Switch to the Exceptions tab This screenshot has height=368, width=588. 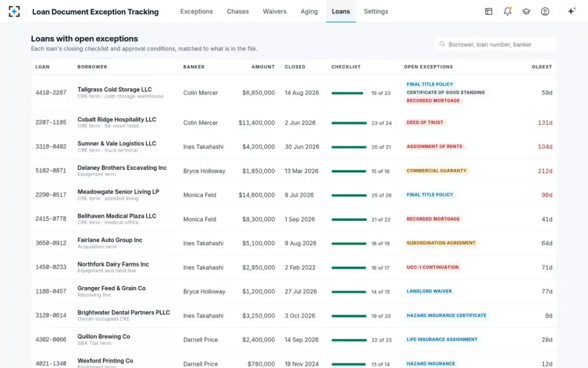point(196,11)
